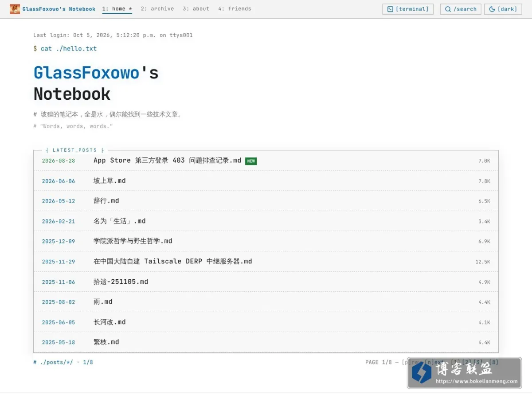
Task: Open the '4: friends' tab
Action: pos(235,9)
